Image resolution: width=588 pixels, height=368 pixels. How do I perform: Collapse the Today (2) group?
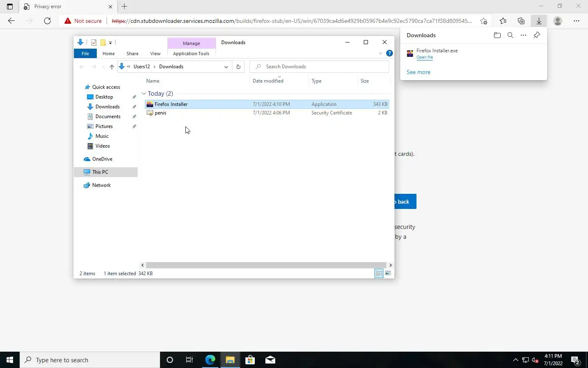(144, 94)
